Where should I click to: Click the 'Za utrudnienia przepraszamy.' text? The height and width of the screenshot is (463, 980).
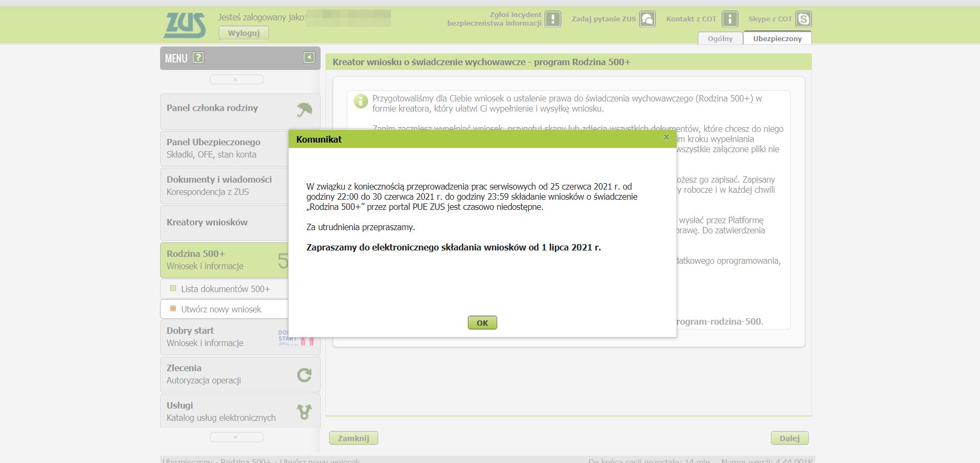coord(361,227)
